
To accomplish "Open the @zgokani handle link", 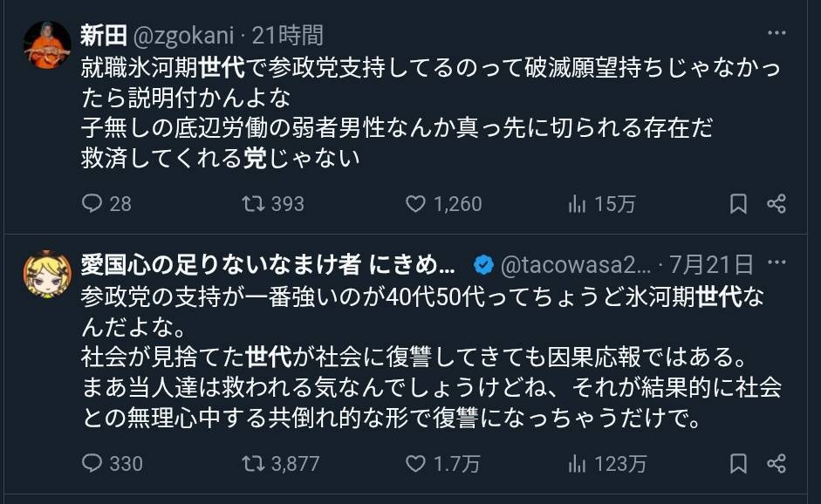I will pos(185,36).
